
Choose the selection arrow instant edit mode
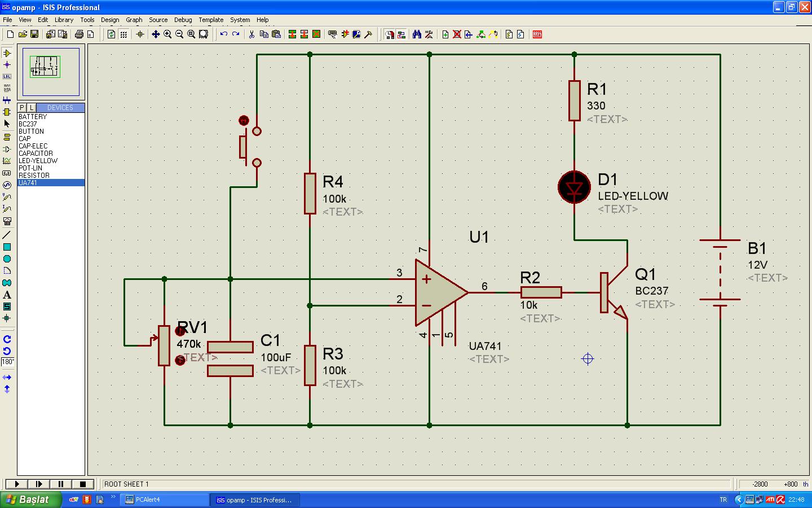[x=7, y=124]
